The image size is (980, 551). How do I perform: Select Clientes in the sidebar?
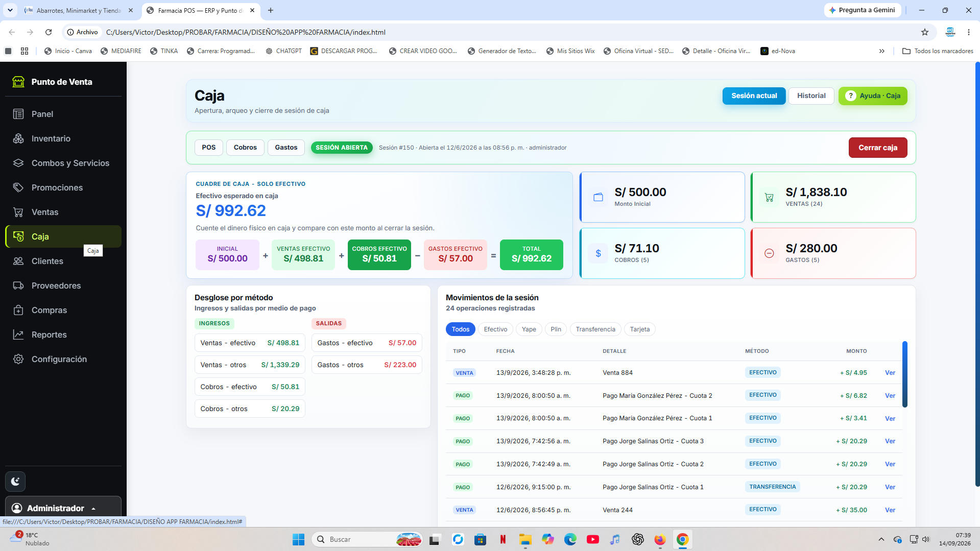tap(63, 261)
